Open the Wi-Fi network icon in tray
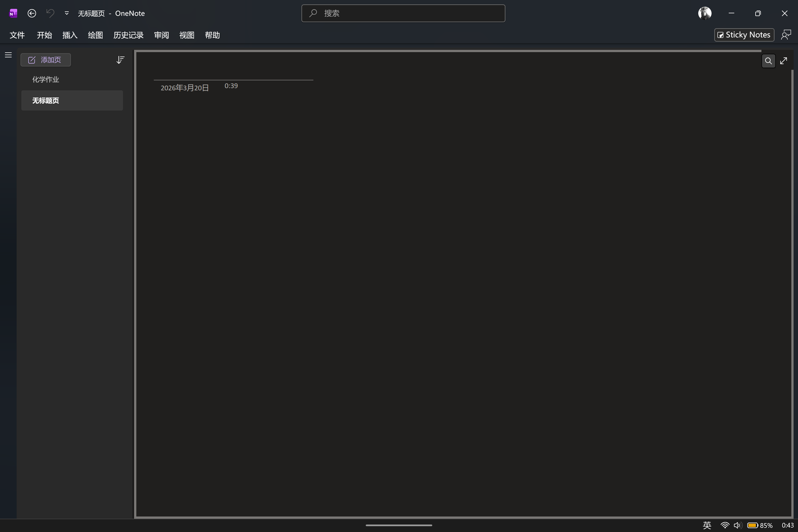The width and height of the screenshot is (798, 532). click(x=725, y=525)
